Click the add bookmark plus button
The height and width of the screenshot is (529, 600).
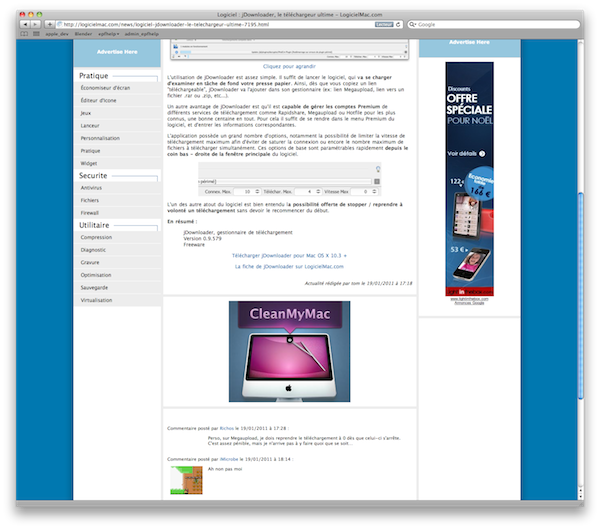point(49,24)
